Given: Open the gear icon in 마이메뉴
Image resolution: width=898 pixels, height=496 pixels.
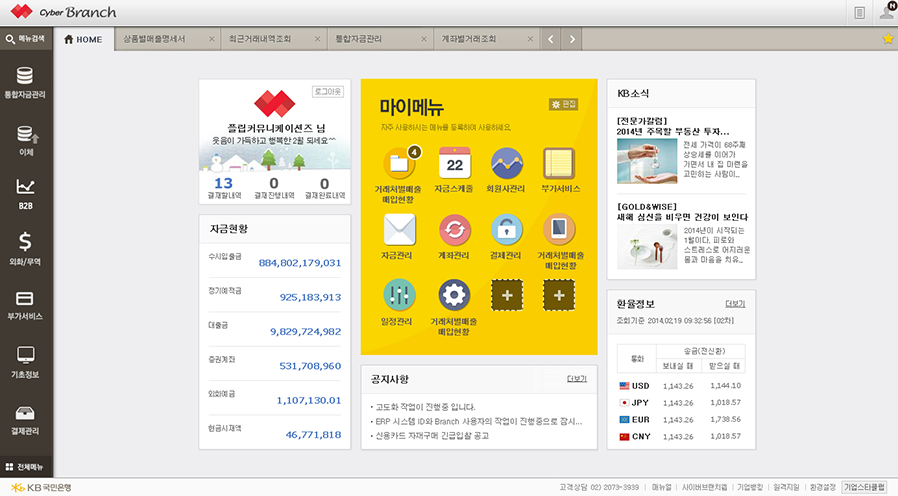Looking at the screenshot, I should tap(454, 296).
